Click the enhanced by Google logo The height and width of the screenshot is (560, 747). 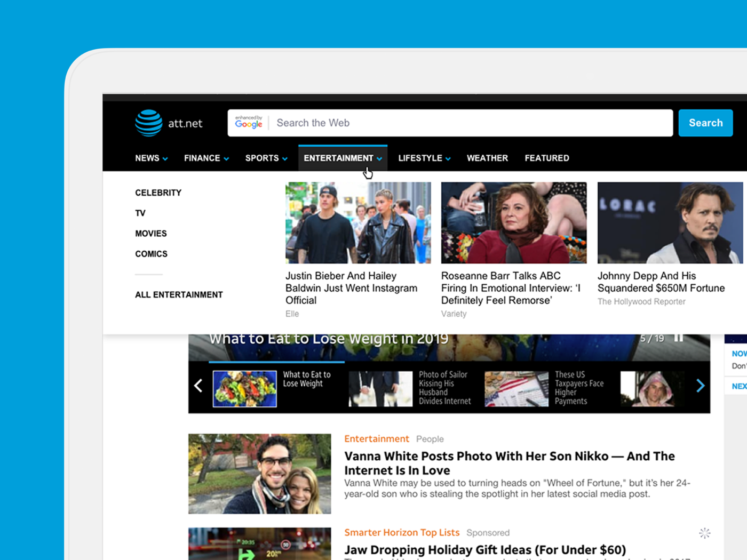(249, 122)
